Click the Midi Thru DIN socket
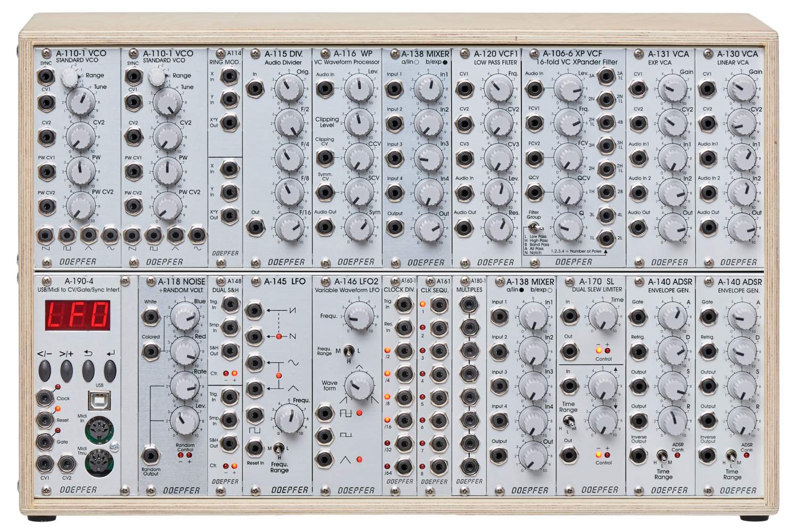The height and width of the screenshot is (532, 797). tap(96, 461)
